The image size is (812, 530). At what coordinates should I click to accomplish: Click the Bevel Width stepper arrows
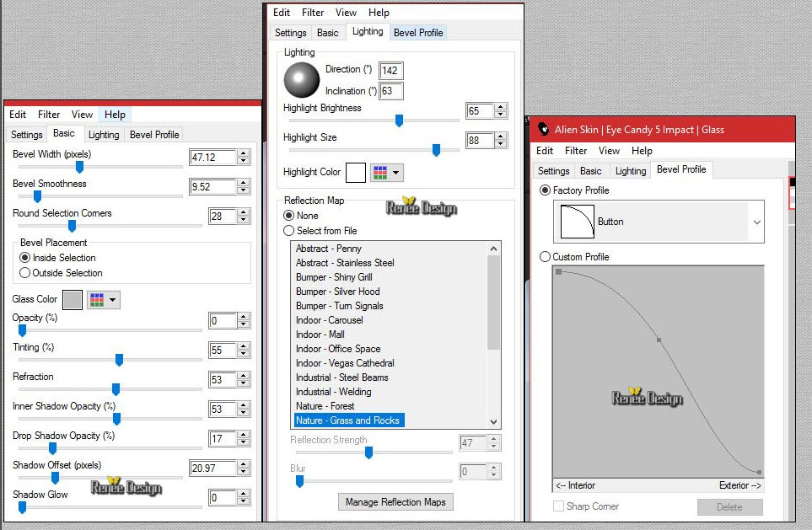tap(244, 158)
